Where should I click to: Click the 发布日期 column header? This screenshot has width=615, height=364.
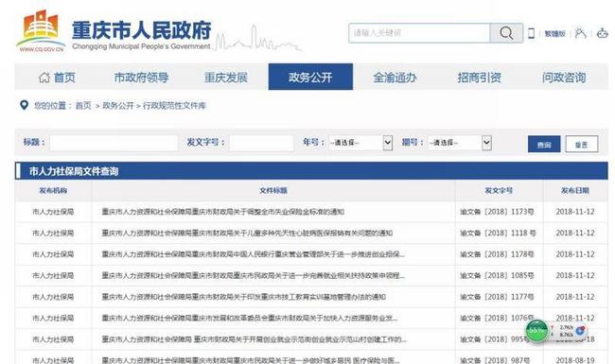click(575, 190)
